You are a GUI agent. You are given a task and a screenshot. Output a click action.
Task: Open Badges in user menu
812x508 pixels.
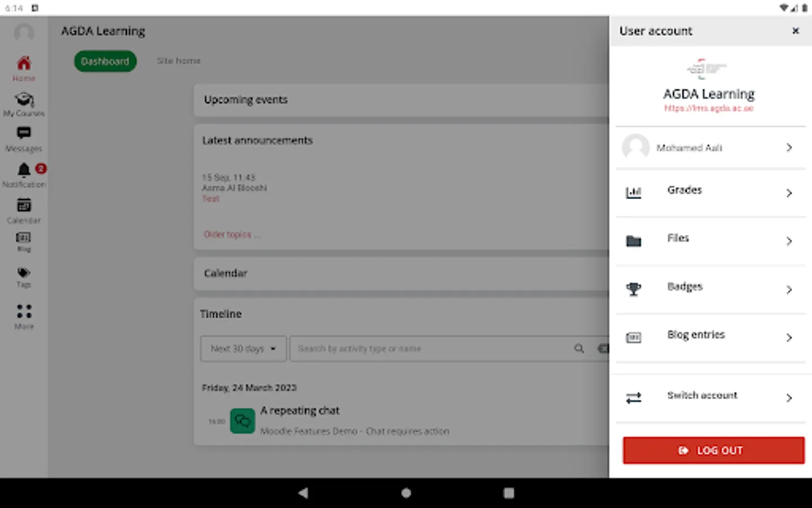click(710, 290)
